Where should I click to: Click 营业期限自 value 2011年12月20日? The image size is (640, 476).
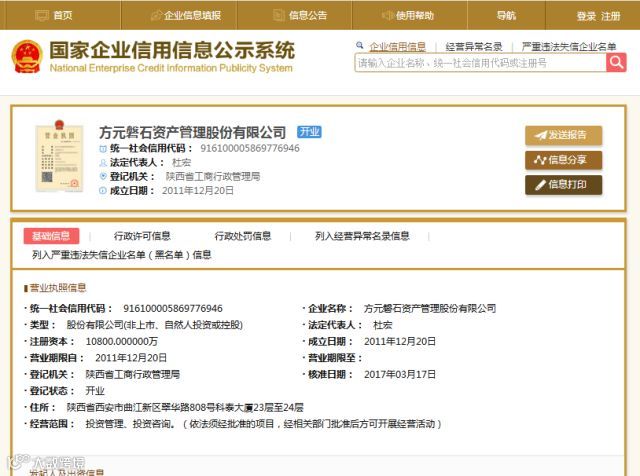point(131,358)
